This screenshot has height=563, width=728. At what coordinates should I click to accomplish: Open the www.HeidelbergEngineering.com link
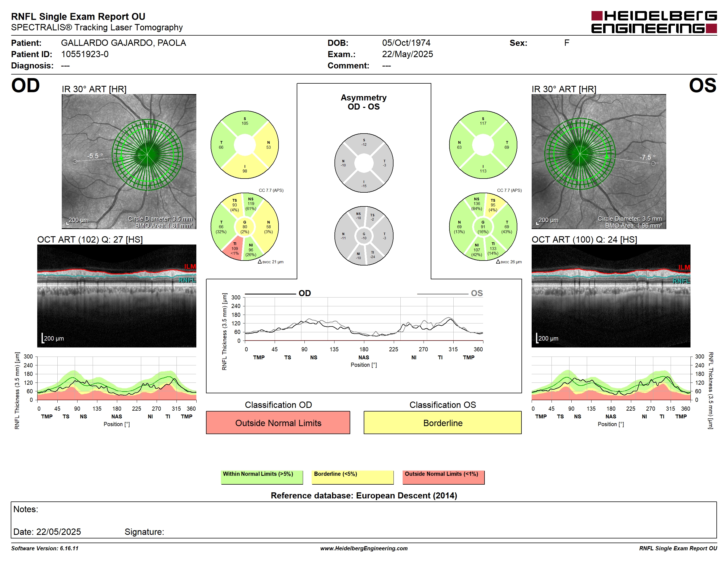click(364, 548)
